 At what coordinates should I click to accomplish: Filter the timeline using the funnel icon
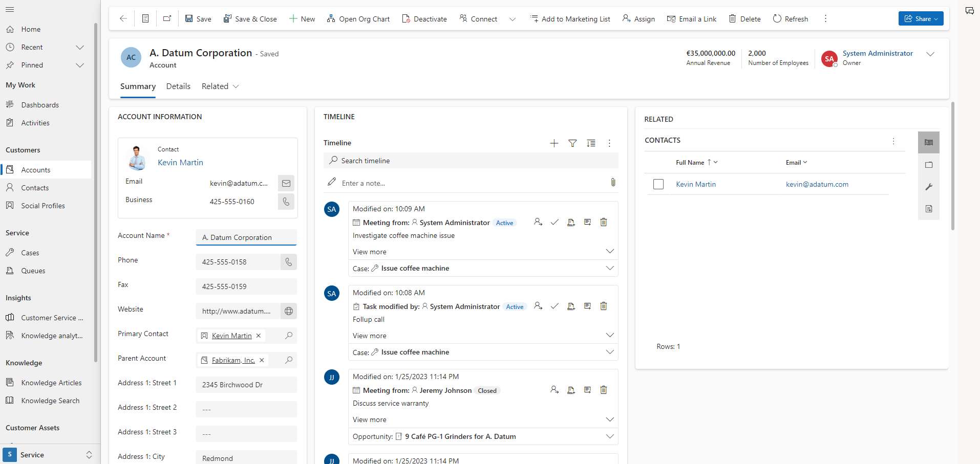(572, 143)
